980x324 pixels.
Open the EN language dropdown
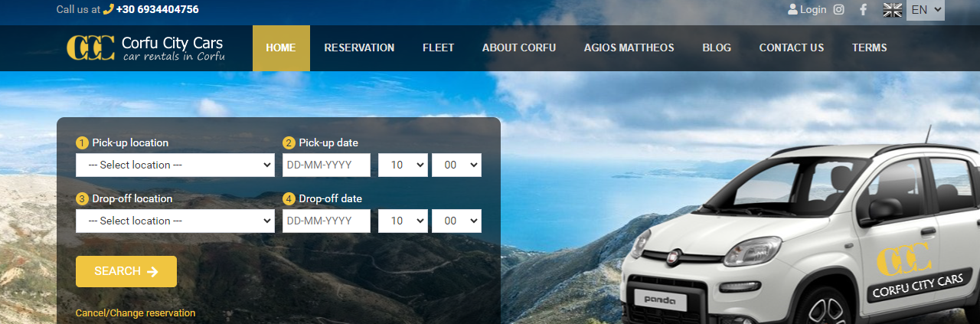point(926,10)
